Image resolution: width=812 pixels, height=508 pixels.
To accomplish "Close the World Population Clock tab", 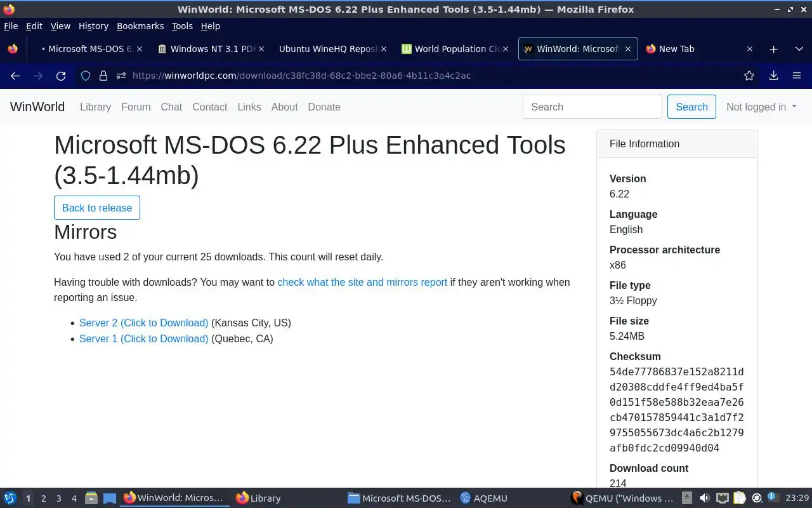I will 506,49.
